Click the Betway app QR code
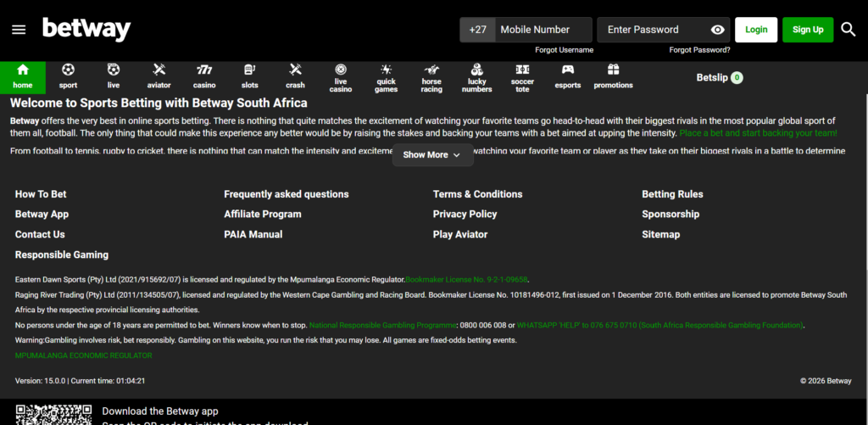The width and height of the screenshot is (868, 425). 53,415
